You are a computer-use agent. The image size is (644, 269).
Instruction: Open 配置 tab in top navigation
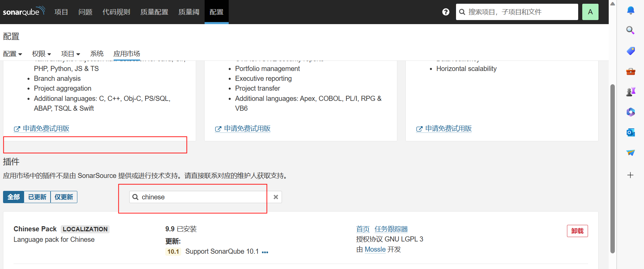pyautogui.click(x=216, y=12)
